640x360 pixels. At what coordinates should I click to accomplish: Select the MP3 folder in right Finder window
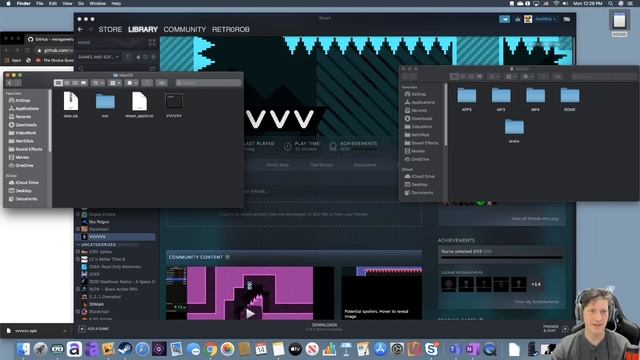501,99
